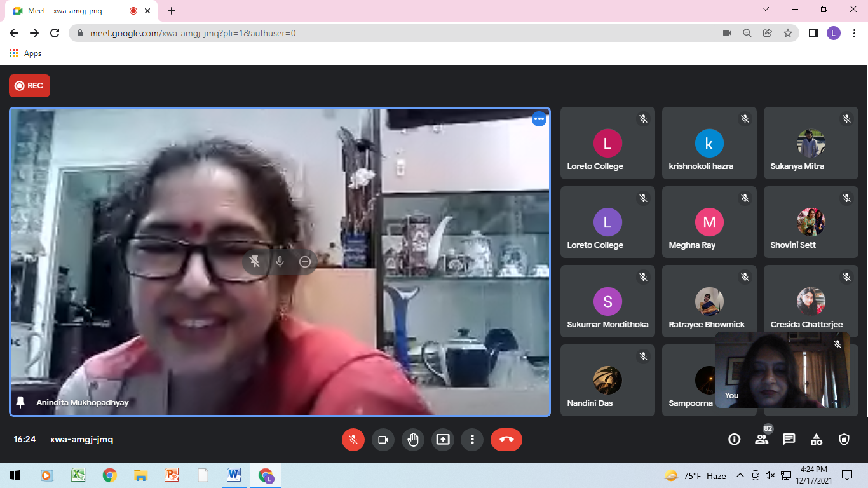Remove Anindita Mukhopadhyay from the call
The width and height of the screenshot is (868, 488).
pyautogui.click(x=305, y=262)
